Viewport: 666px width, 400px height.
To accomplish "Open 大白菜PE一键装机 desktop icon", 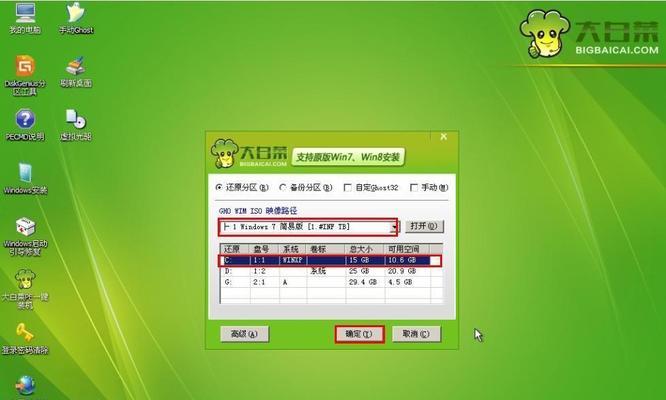I will point(25,290).
